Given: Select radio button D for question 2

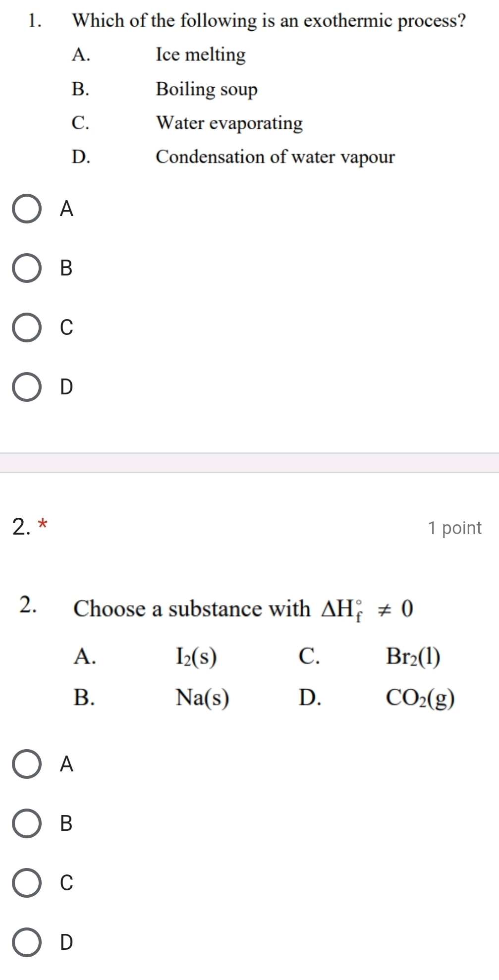Looking at the screenshot, I should [x=27, y=943].
